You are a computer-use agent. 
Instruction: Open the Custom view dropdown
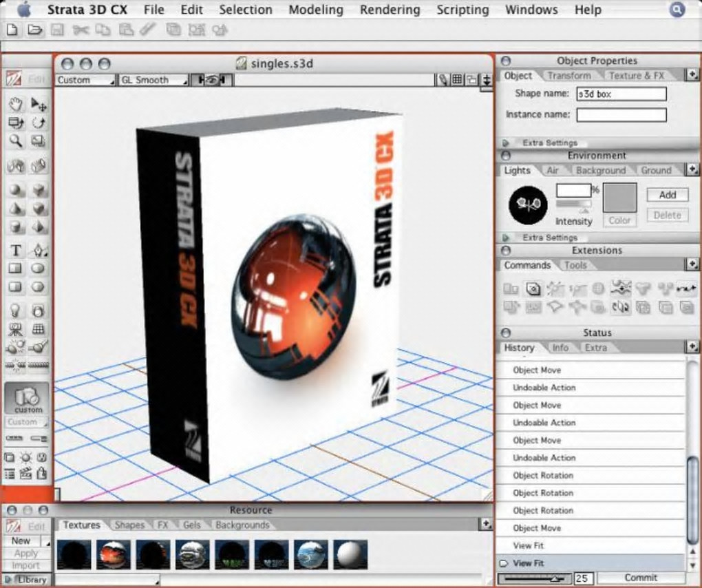pyautogui.click(x=85, y=80)
